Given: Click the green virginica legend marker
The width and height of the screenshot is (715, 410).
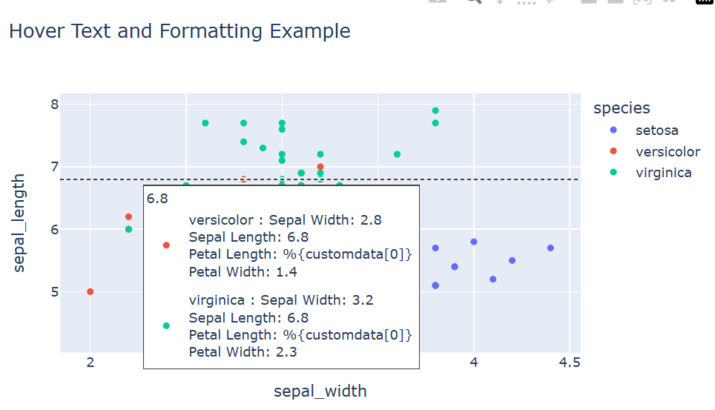Looking at the screenshot, I should [613, 173].
